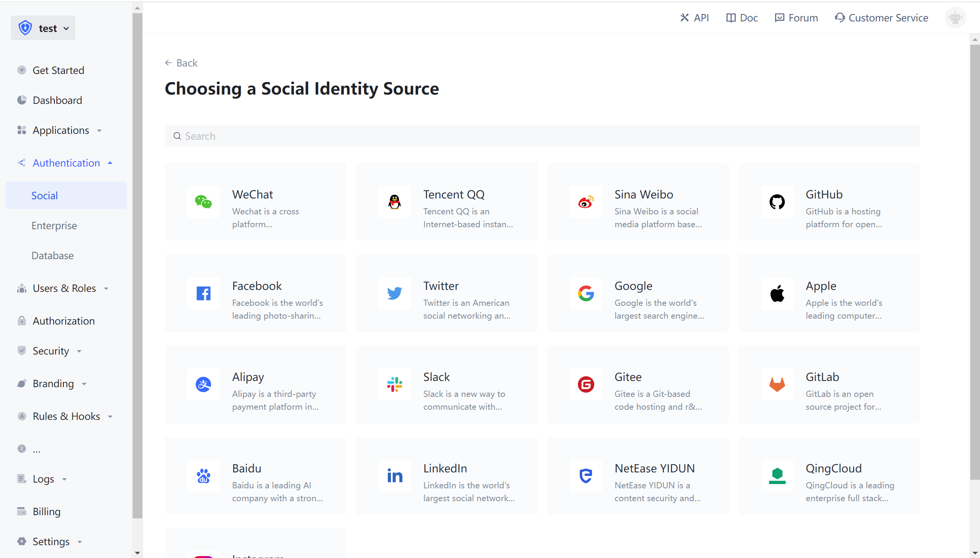Select the NetEase YIDUN shield icon
The height and width of the screenshot is (558, 980).
tap(586, 476)
